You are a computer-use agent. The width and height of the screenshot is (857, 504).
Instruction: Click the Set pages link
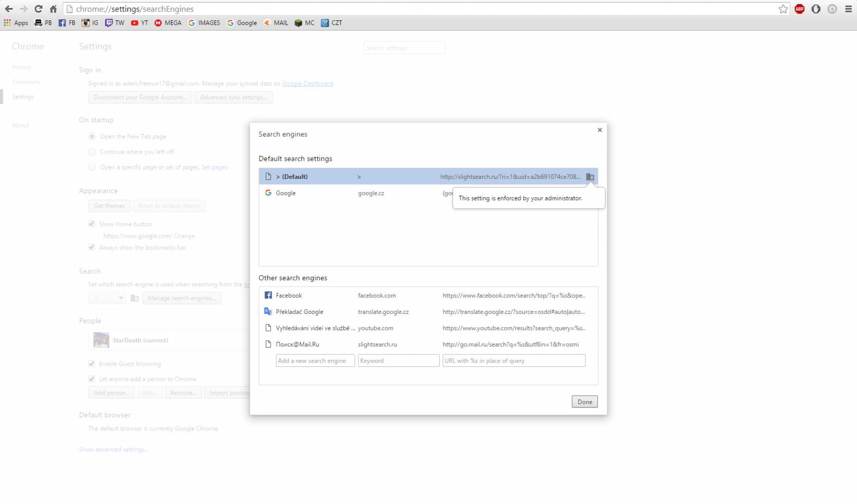click(x=215, y=167)
